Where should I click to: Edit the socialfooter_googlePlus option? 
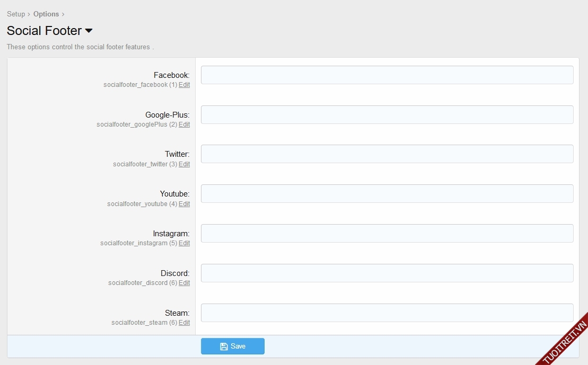click(184, 124)
